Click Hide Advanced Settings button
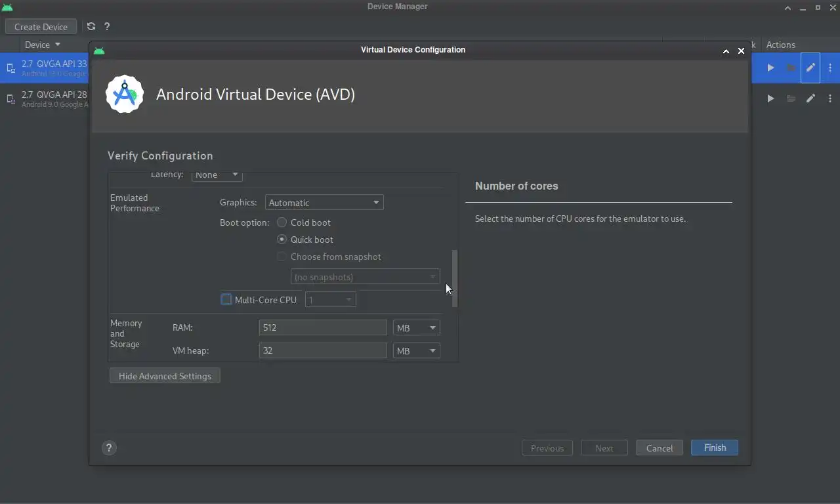Viewport: 840px width, 504px height. click(x=165, y=376)
